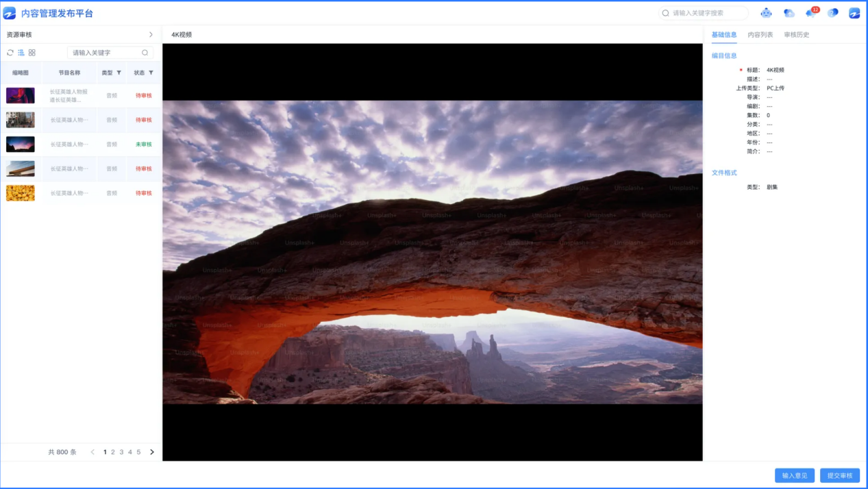Image resolution: width=868 pixels, height=489 pixels.
Task: Switch to grid view layout
Action: pos(32,53)
